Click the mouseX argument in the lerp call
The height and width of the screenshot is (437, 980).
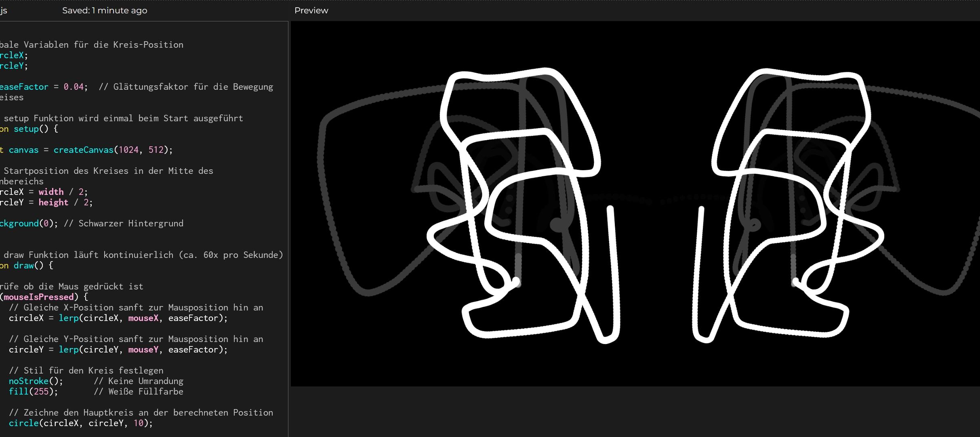[143, 318]
